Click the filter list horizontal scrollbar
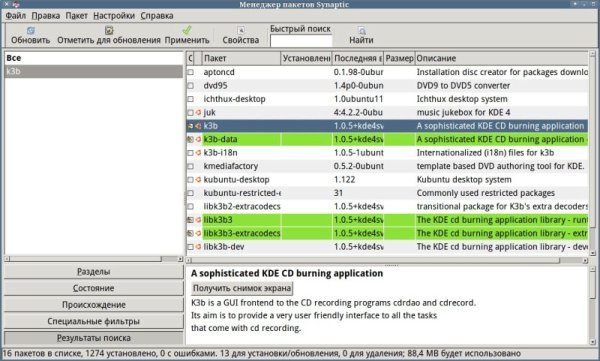The image size is (600, 361). click(x=94, y=259)
